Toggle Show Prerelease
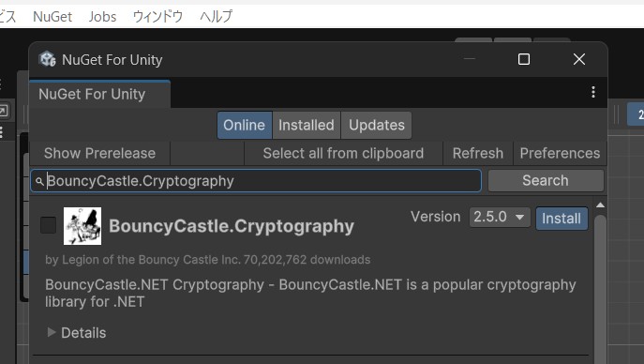644x364 pixels. click(x=99, y=153)
